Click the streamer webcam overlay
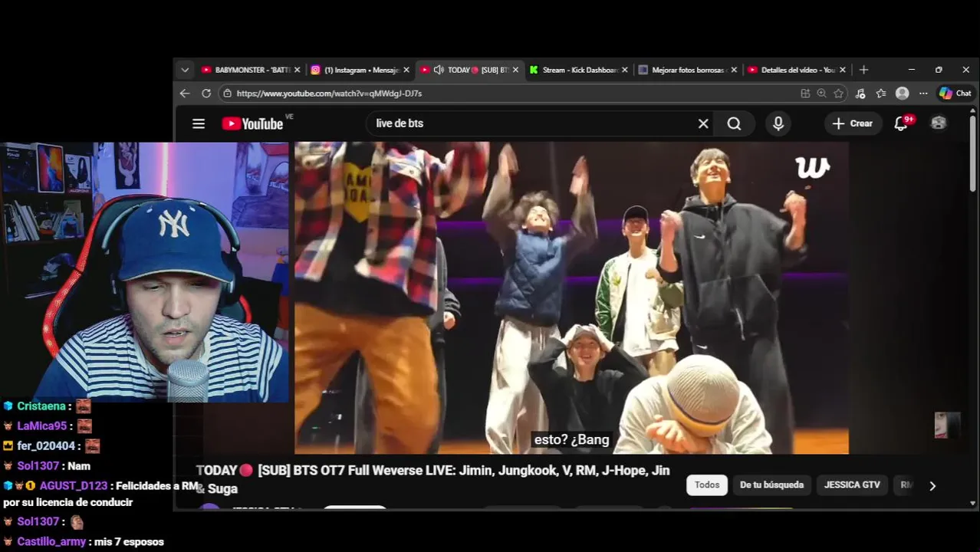The image size is (980, 552). 144,272
